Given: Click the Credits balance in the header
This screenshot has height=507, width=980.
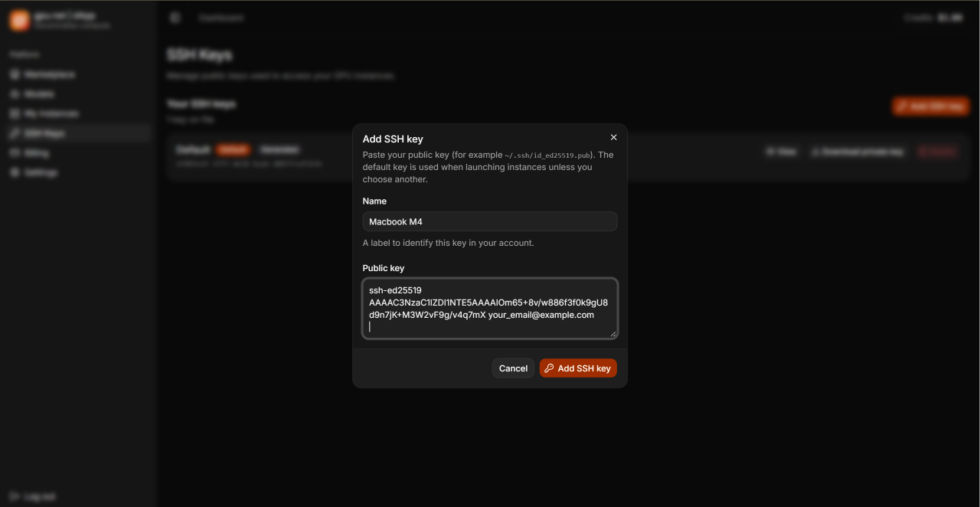Looking at the screenshot, I should (933, 18).
